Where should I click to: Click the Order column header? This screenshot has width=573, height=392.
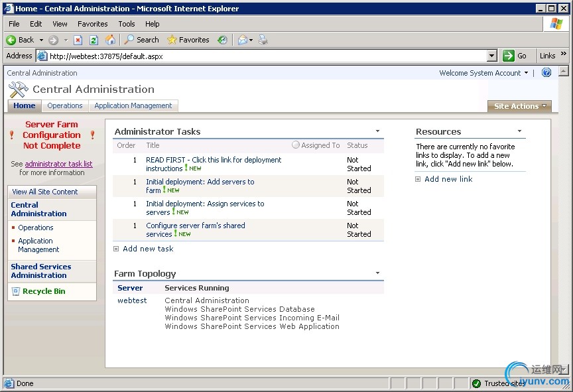tap(126, 145)
